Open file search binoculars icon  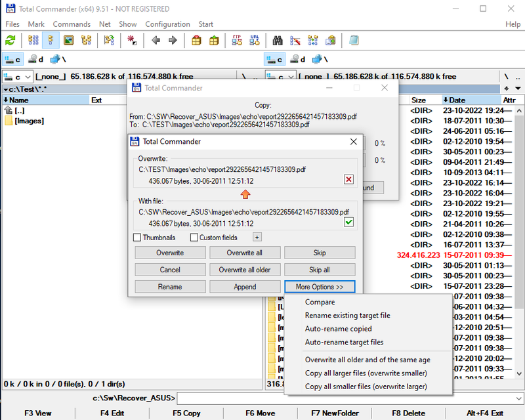[277, 41]
